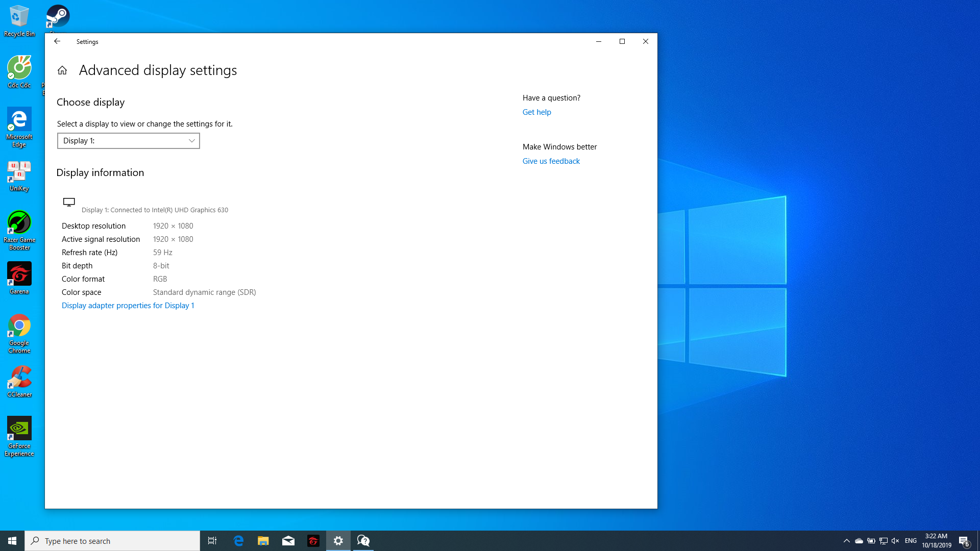Image resolution: width=980 pixels, height=551 pixels.
Task: Click the Type here to search box
Action: tap(112, 541)
